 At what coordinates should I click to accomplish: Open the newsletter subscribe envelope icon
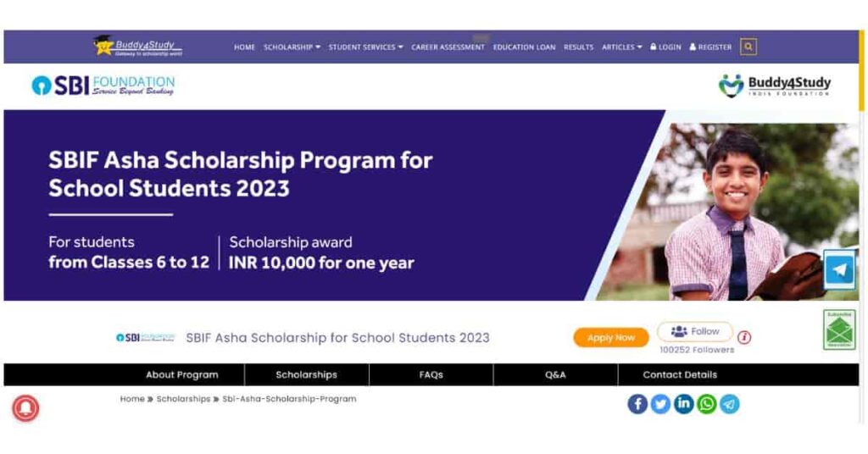click(839, 329)
